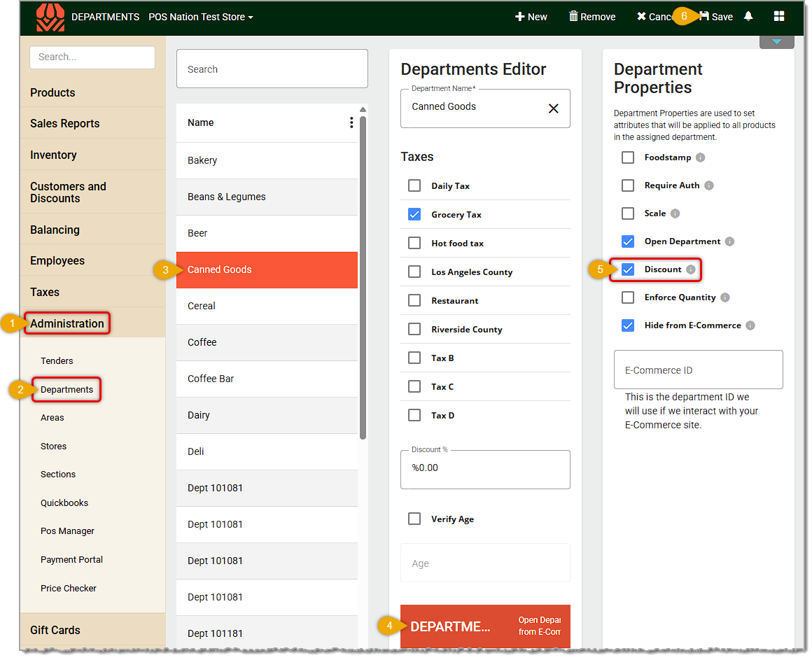Screen dimensions: 812x660
Task: Open the Name column three-dot menu
Action: tap(351, 122)
